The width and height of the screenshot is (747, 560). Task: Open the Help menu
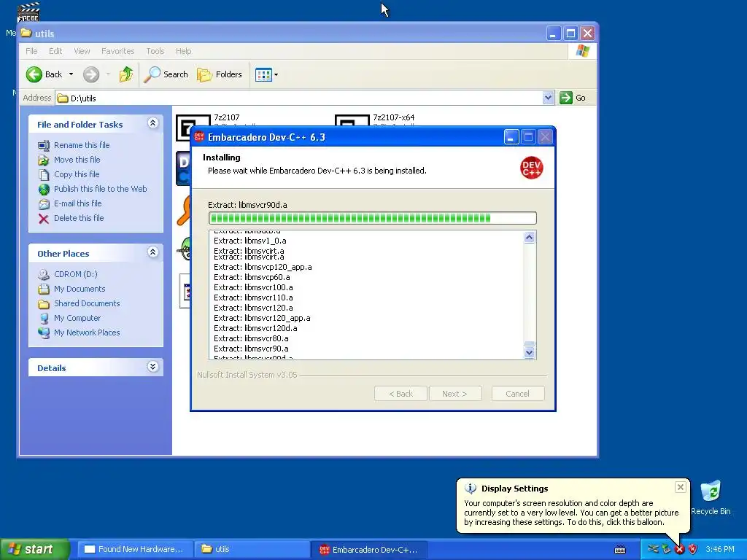[x=183, y=51]
